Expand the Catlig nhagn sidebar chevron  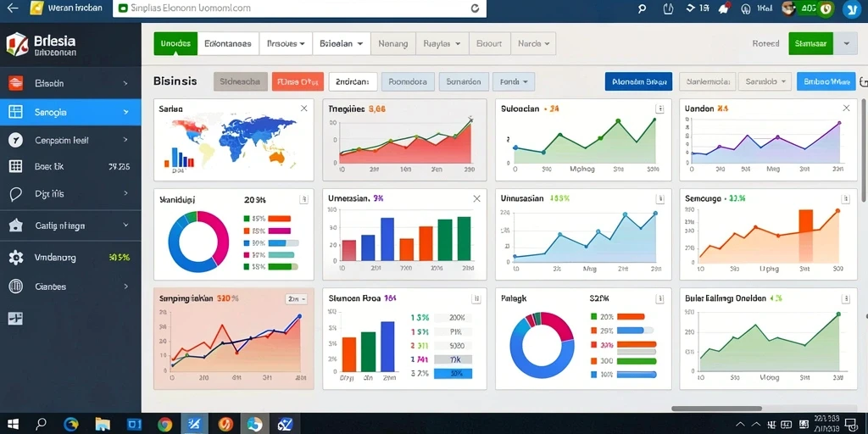125,225
